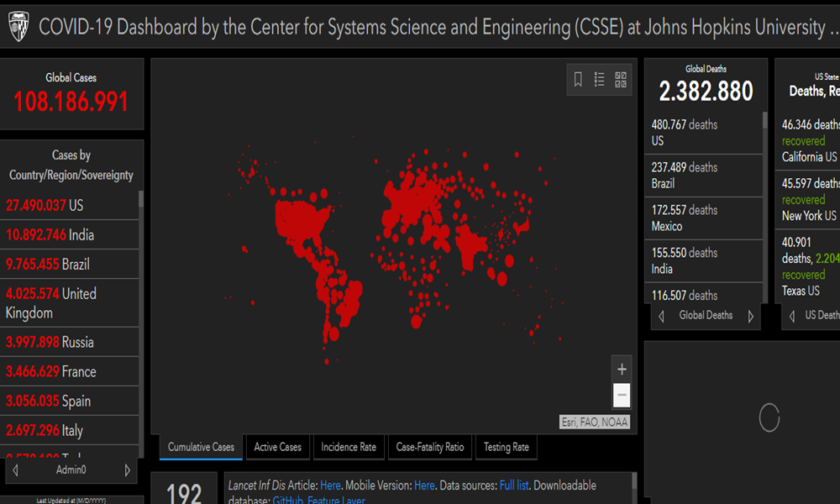The width and height of the screenshot is (840, 504).
Task: Open the Full list data sources link
Action: [514, 486]
